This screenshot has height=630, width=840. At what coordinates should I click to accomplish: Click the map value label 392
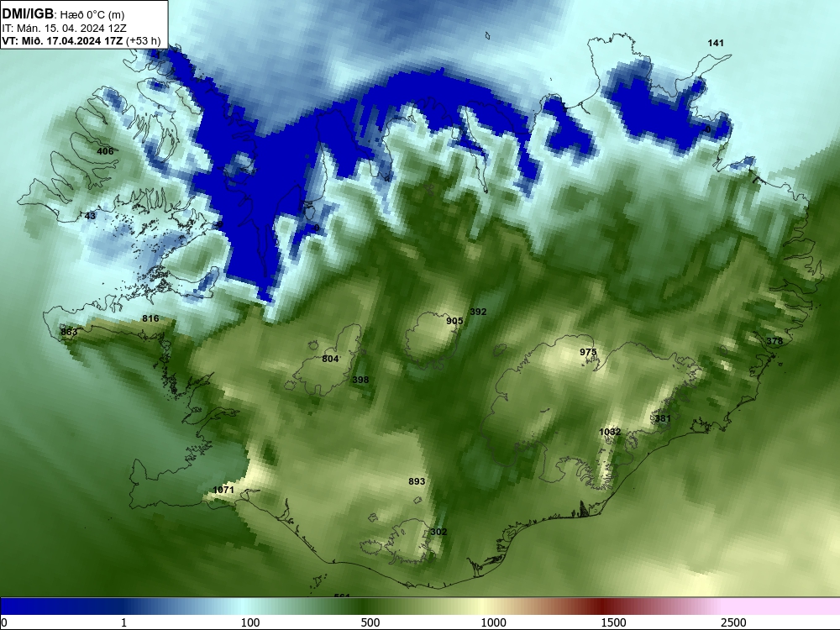(478, 312)
